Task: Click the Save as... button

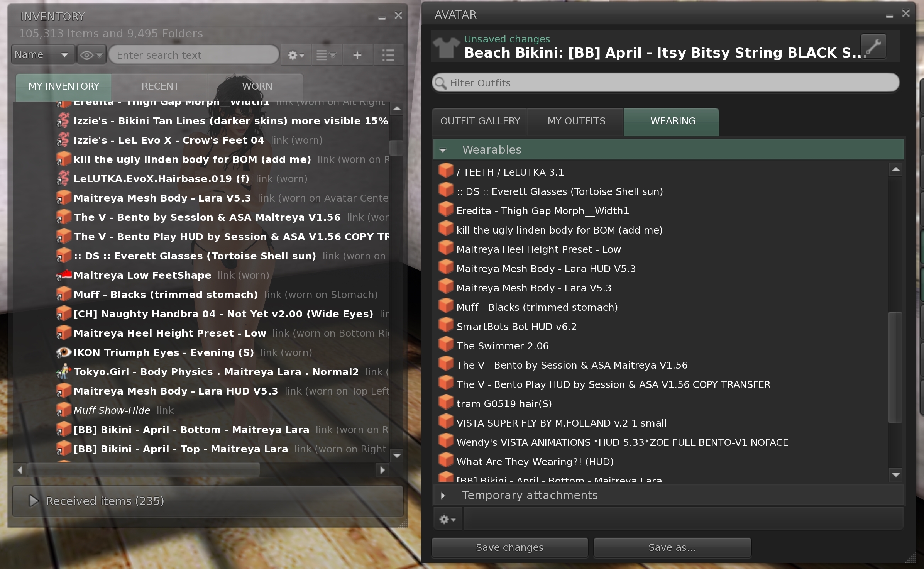Action: point(672,547)
